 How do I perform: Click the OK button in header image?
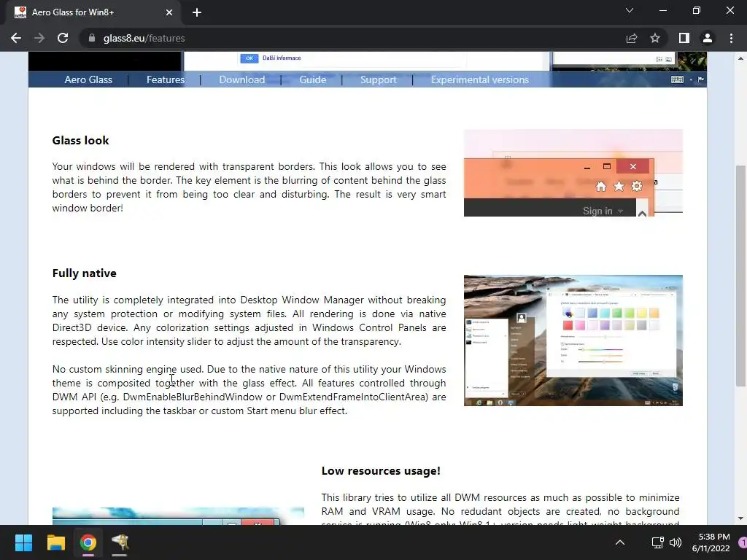249,58
